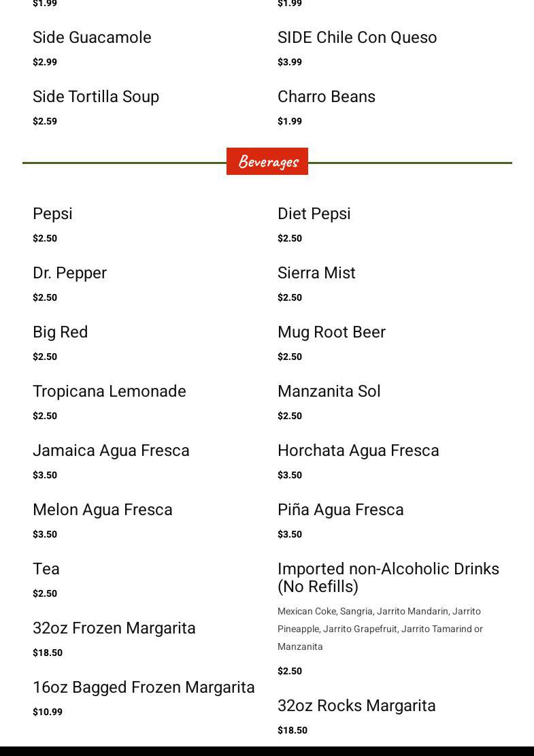534x756 pixels.
Task: Click the Beverages section header
Action: pos(267,162)
